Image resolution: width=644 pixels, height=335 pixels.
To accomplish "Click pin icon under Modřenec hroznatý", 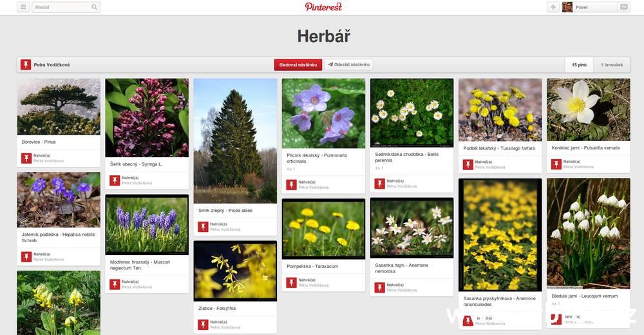I will tap(115, 285).
